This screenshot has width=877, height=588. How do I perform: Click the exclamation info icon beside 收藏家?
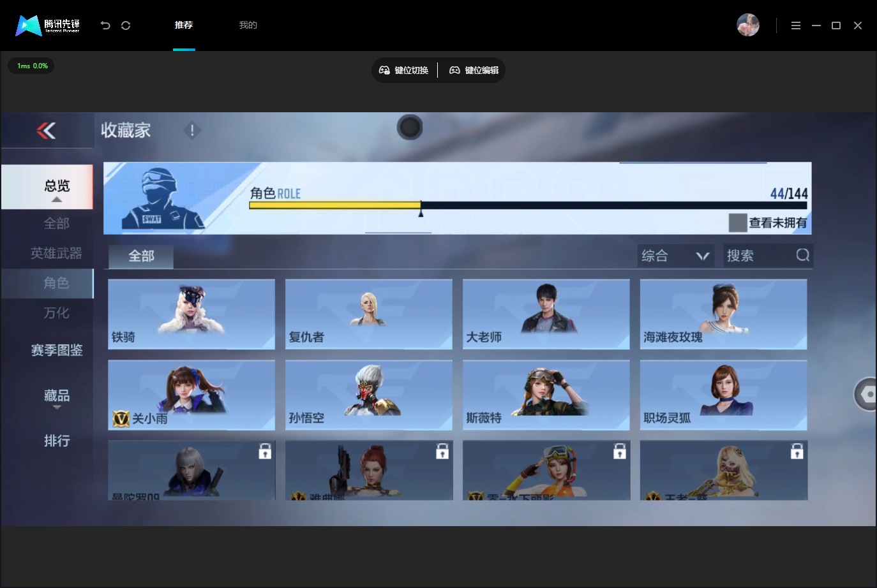[192, 130]
